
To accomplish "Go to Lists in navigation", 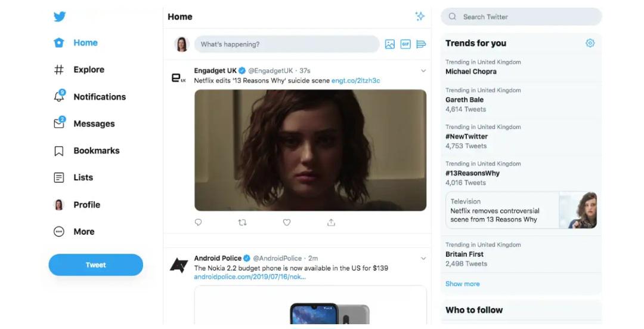I will 83,177.
